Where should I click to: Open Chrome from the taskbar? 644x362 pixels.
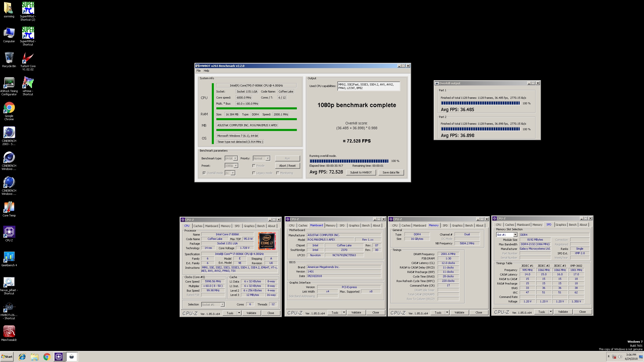pos(47,357)
